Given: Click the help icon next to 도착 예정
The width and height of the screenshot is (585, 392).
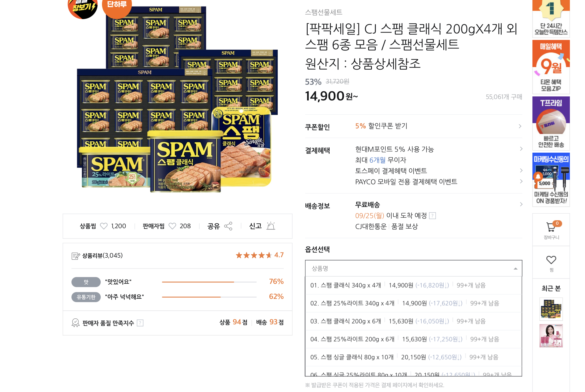Looking at the screenshot, I should 432,216.
